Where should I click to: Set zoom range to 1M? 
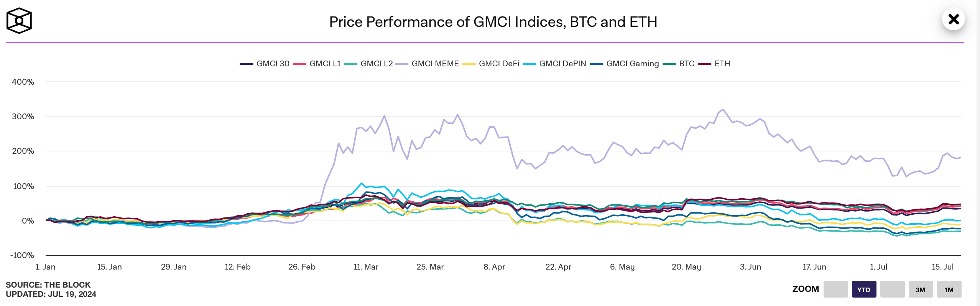click(x=949, y=290)
